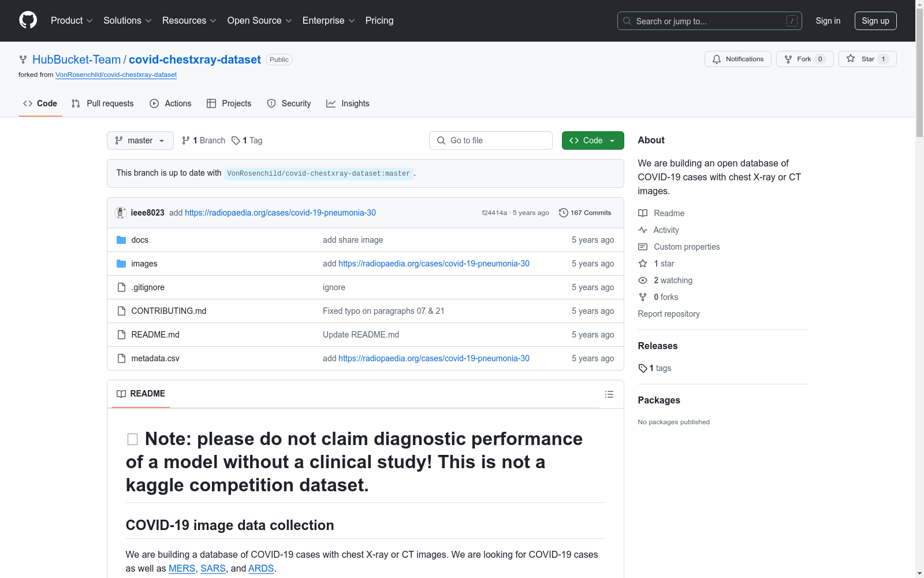Open the SARS link in README
The height and width of the screenshot is (578, 924).
213,568
